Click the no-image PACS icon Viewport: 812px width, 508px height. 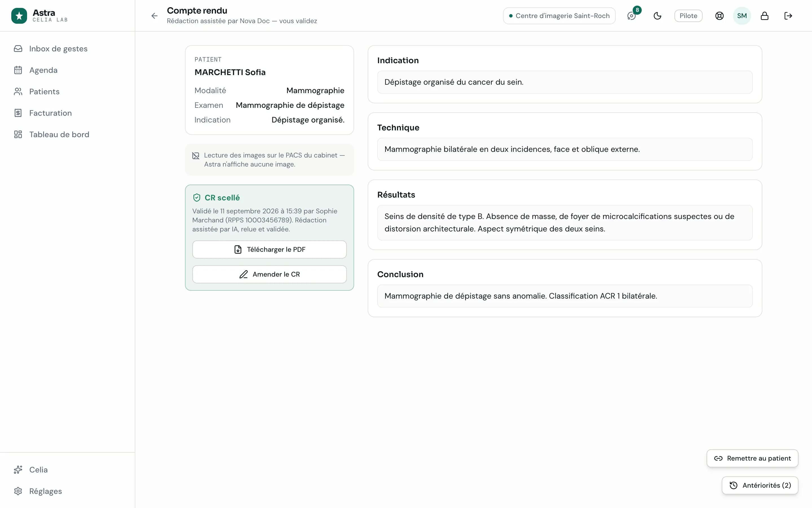(x=196, y=156)
